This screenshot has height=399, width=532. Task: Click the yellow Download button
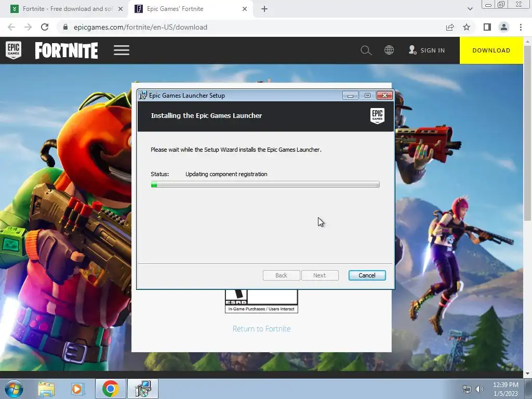pos(491,50)
